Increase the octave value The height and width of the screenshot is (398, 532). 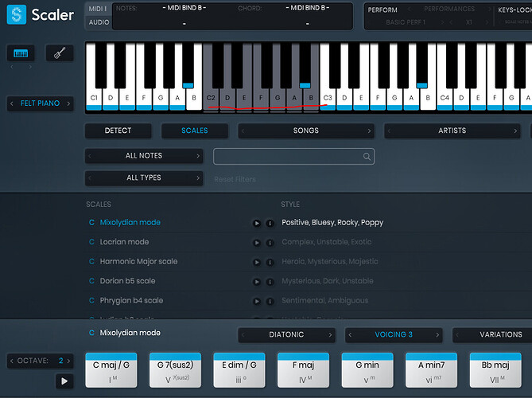pos(68,361)
